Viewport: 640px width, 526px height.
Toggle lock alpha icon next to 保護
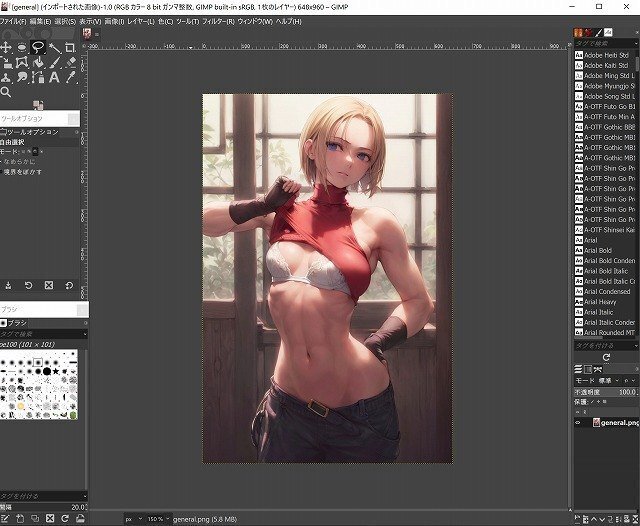[604, 402]
